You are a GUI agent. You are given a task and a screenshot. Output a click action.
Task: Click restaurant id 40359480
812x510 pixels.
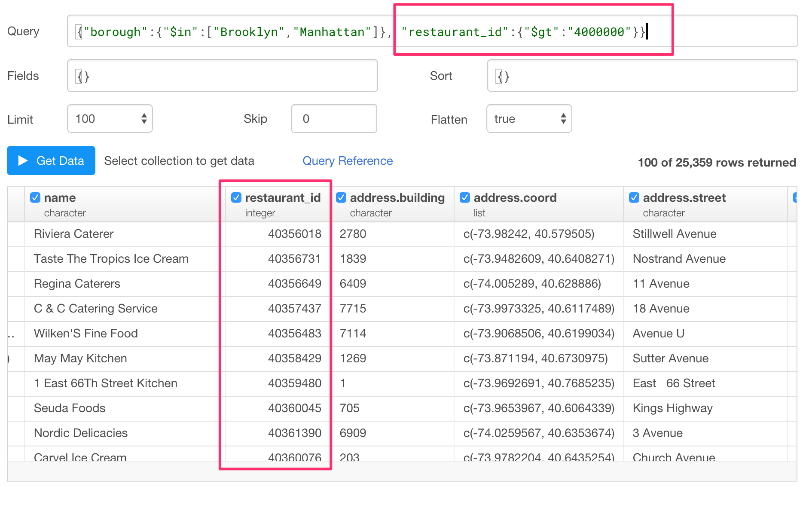click(295, 383)
